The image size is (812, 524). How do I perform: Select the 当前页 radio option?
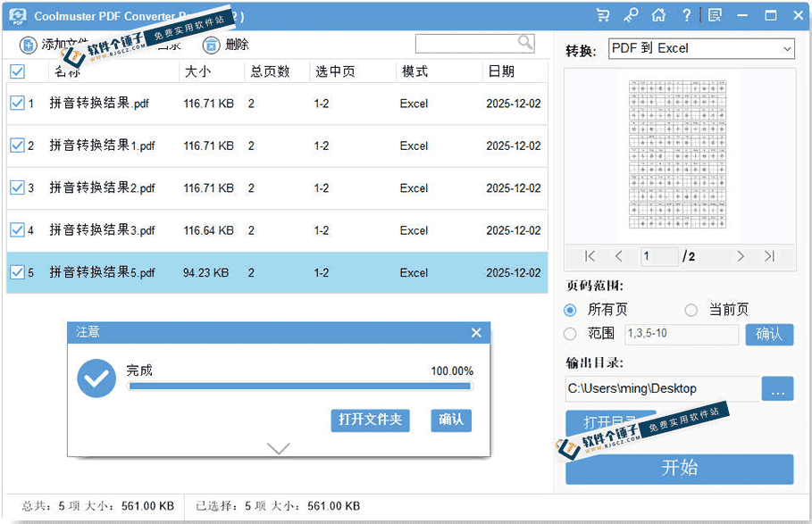pos(691,310)
